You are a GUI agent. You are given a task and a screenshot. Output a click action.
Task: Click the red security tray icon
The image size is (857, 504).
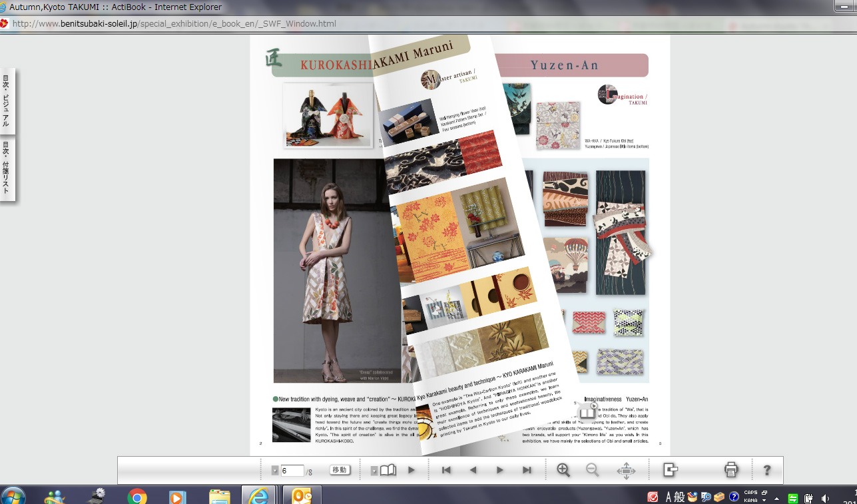653,497
